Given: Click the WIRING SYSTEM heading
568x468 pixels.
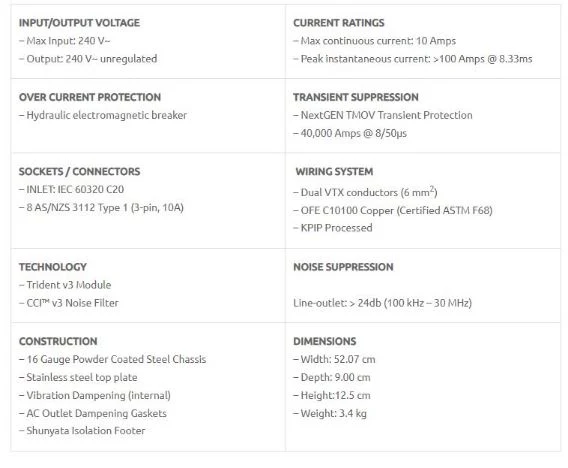Looking at the screenshot, I should (x=334, y=171).
